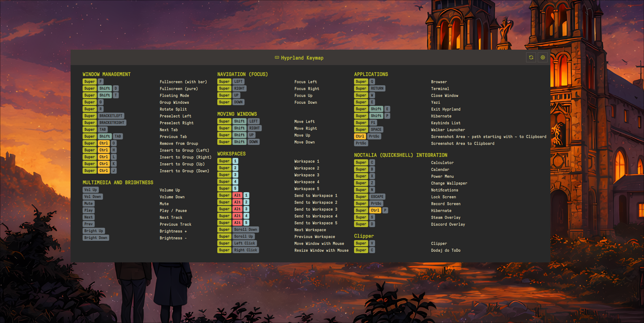Select the Alt 3 badge under Workspaces

pyautogui.click(x=237, y=209)
